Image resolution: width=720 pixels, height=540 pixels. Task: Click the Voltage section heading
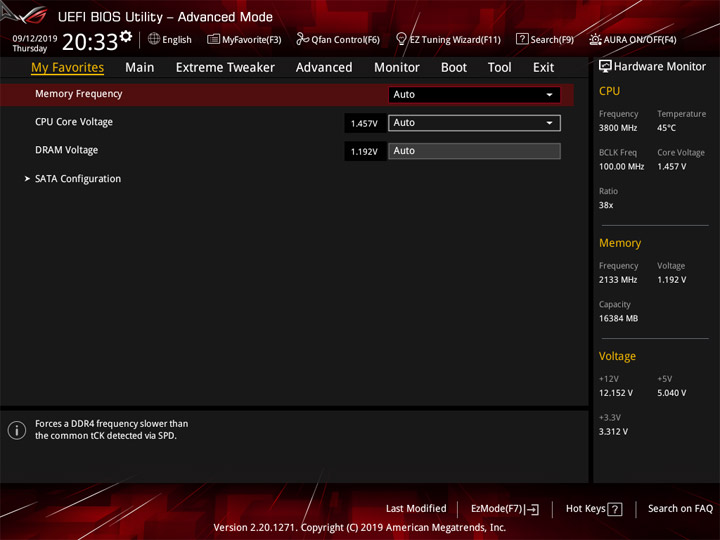(617, 356)
